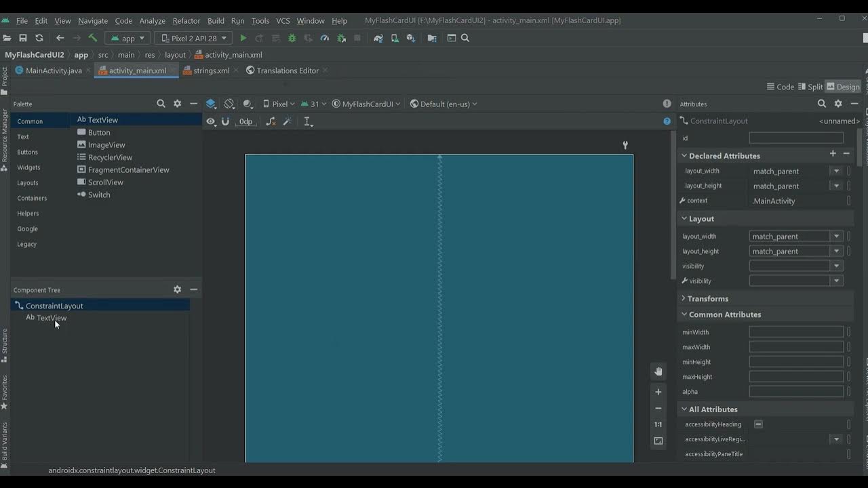Search attributes with magnifier icon

coord(822,104)
